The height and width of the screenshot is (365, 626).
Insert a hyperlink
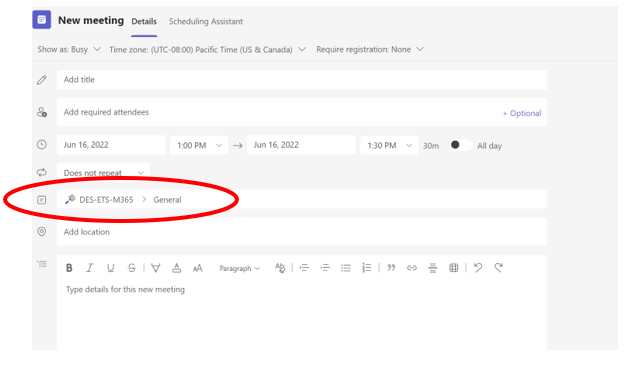tap(412, 268)
